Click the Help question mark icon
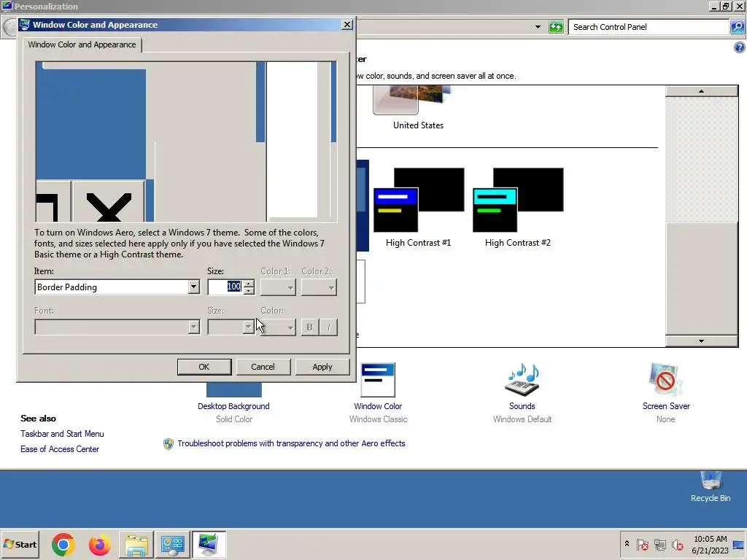 point(740,47)
